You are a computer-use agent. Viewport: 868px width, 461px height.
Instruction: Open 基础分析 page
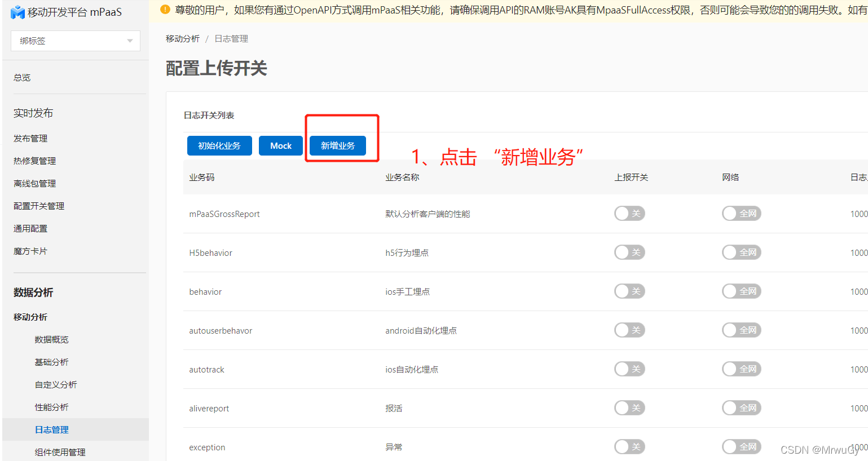51,362
